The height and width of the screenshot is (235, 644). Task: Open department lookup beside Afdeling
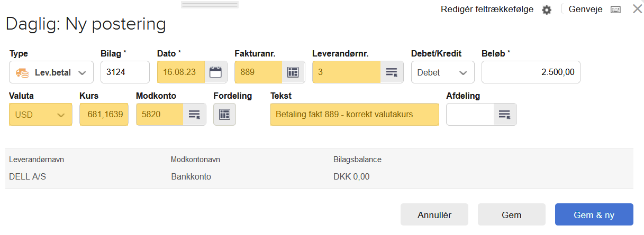(x=504, y=115)
